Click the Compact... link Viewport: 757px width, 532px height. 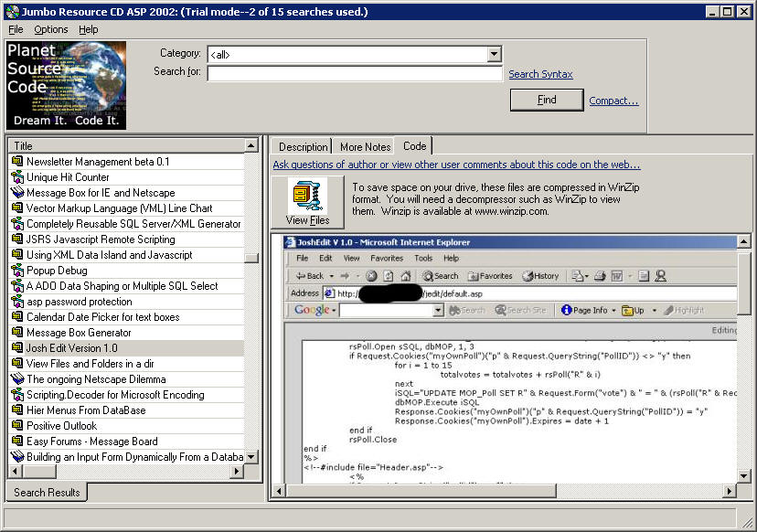(613, 101)
